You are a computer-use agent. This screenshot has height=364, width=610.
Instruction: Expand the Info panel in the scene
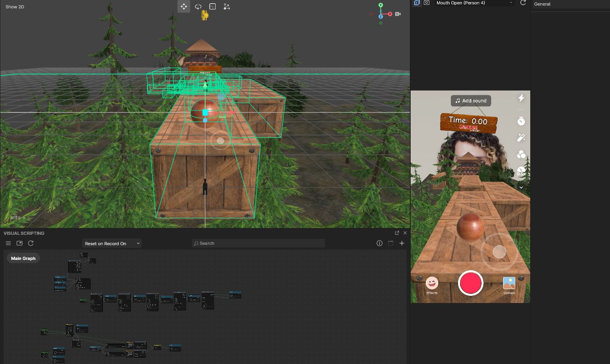(18, 218)
